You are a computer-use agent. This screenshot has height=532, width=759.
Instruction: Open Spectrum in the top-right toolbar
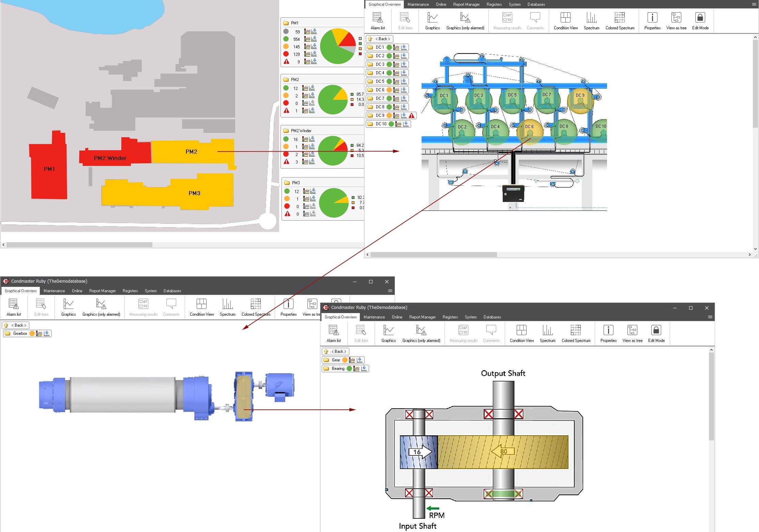pyautogui.click(x=591, y=21)
